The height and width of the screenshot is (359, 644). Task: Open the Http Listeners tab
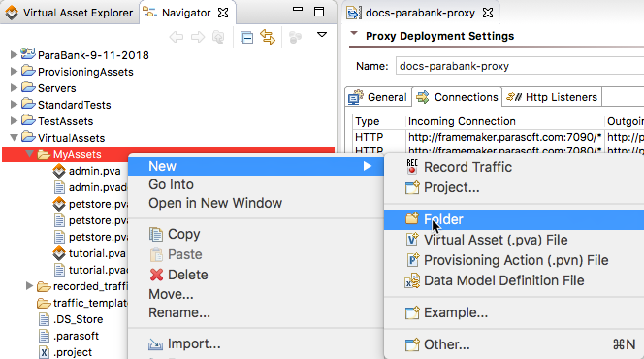click(x=552, y=97)
